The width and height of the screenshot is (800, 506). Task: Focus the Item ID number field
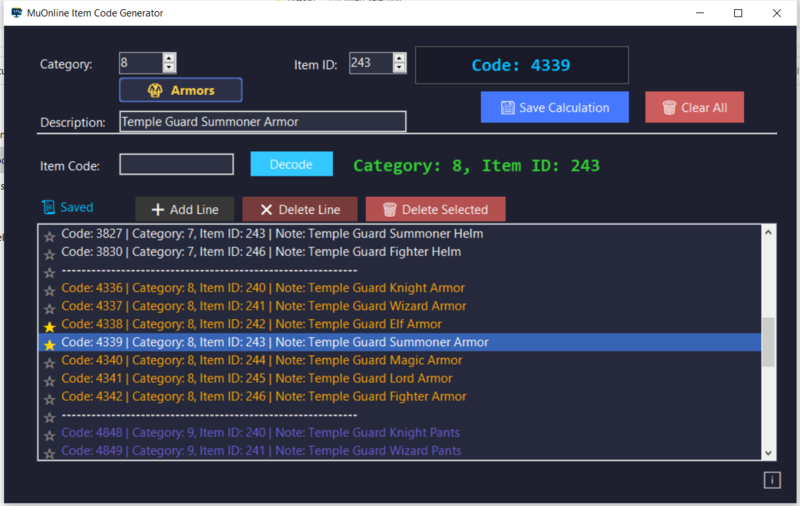point(371,63)
